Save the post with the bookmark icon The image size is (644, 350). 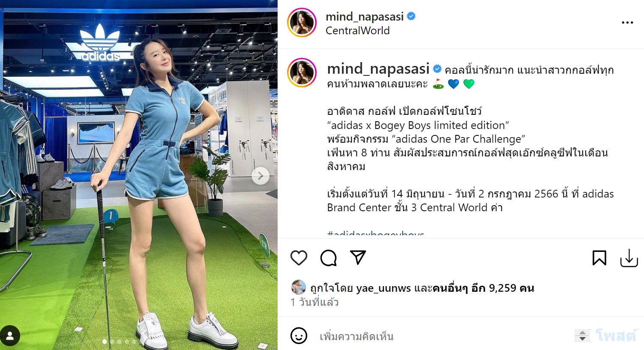coord(599,258)
